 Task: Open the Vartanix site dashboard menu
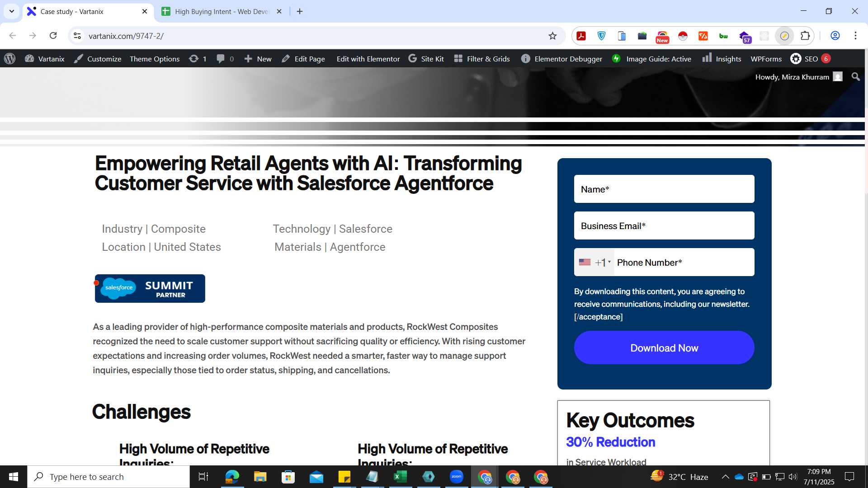point(44,59)
